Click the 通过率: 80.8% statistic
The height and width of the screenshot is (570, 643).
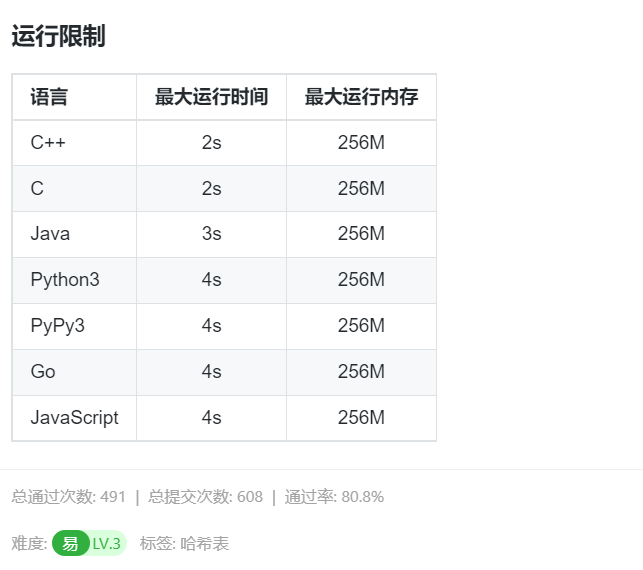334,497
